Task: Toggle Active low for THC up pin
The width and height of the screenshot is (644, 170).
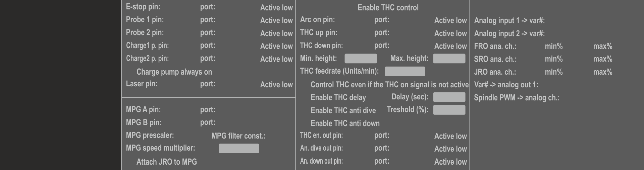Action: [x=450, y=33]
